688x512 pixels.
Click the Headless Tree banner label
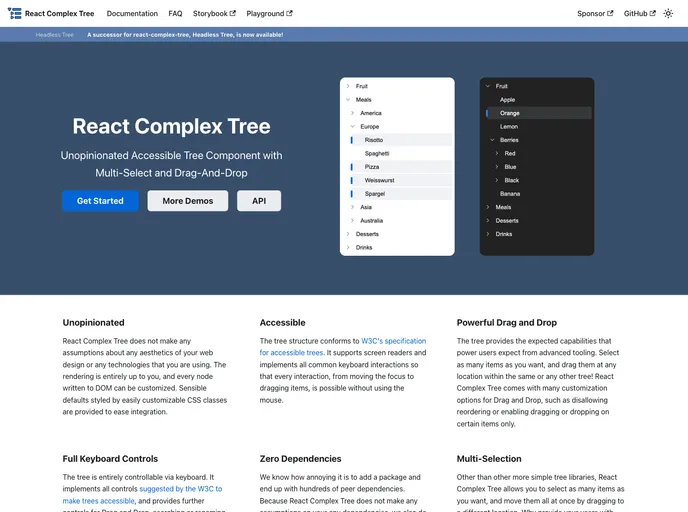click(55, 35)
